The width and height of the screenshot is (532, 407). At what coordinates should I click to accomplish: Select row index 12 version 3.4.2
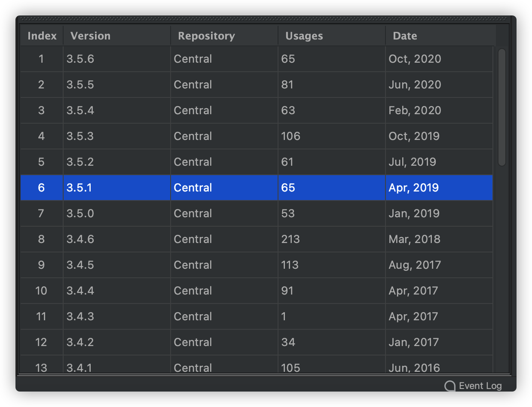pyautogui.click(x=257, y=342)
